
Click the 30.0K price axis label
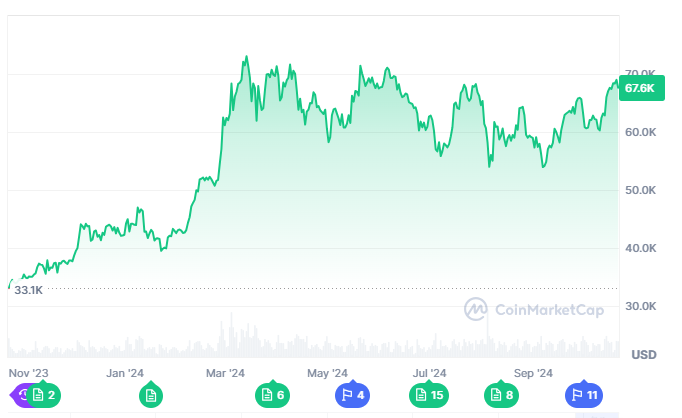click(640, 306)
